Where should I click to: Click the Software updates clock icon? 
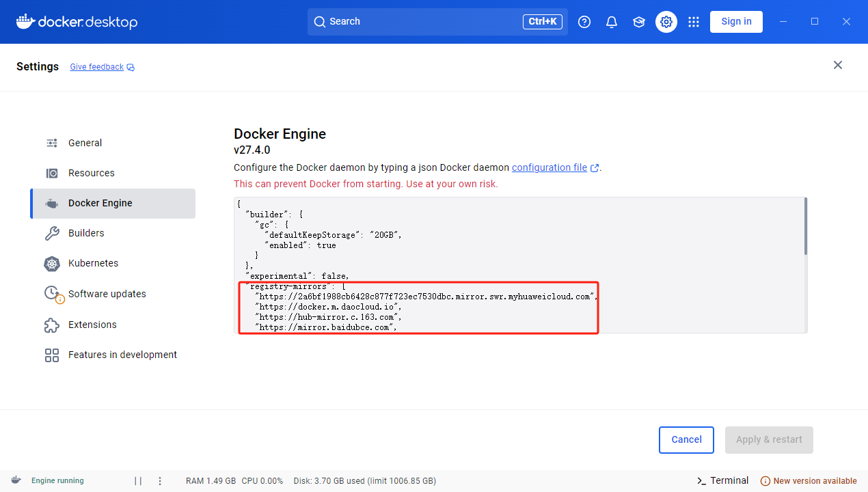pyautogui.click(x=53, y=294)
